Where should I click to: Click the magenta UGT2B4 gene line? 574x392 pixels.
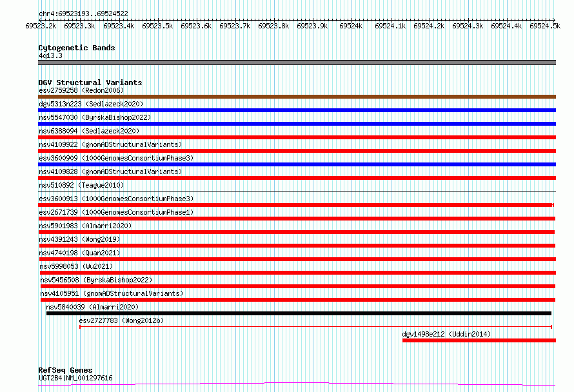pos(297,384)
